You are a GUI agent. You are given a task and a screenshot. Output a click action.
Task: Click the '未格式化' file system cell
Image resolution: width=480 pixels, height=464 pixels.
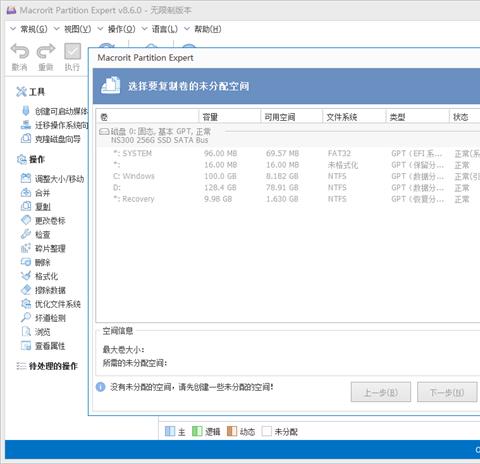342,165
